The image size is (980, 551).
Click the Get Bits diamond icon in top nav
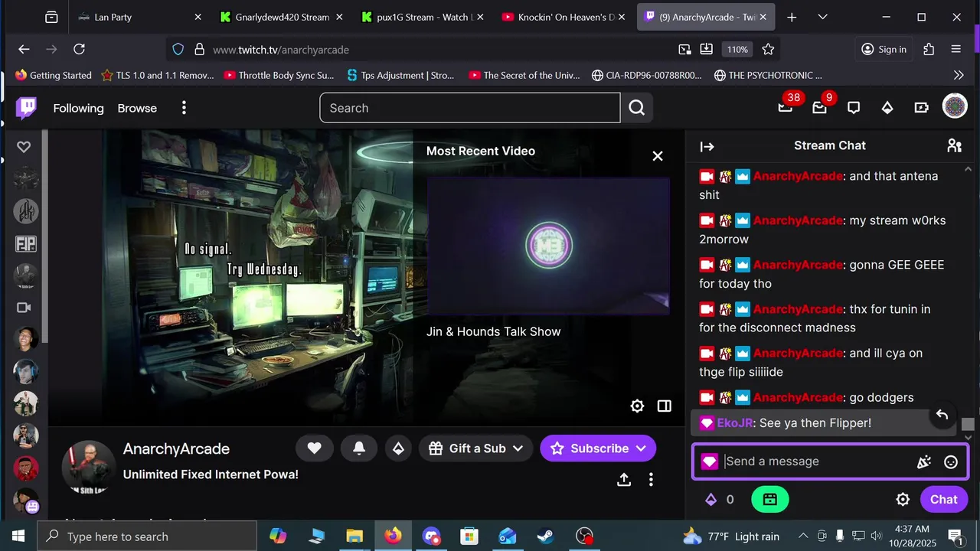[887, 108]
